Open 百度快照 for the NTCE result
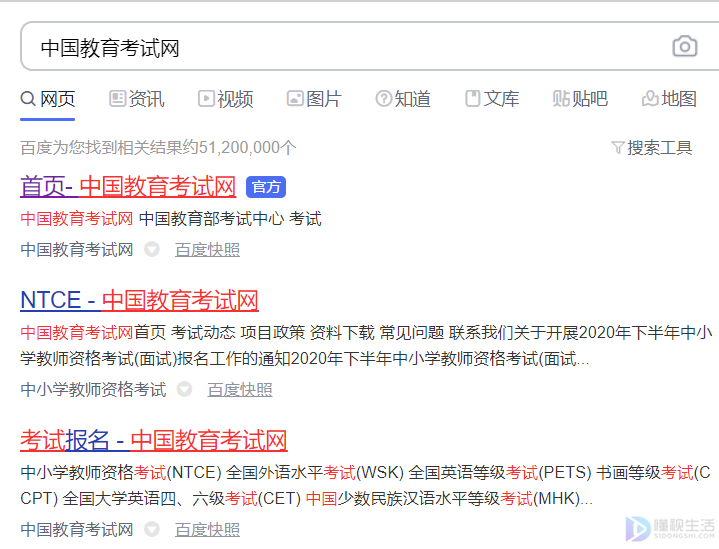Viewport: 719px width, 549px height. click(x=240, y=390)
